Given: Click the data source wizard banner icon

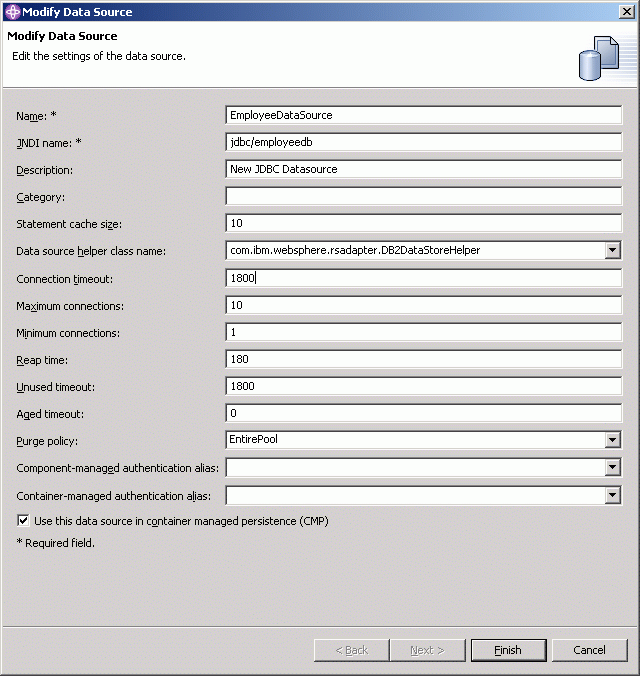Looking at the screenshot, I should click(x=599, y=57).
